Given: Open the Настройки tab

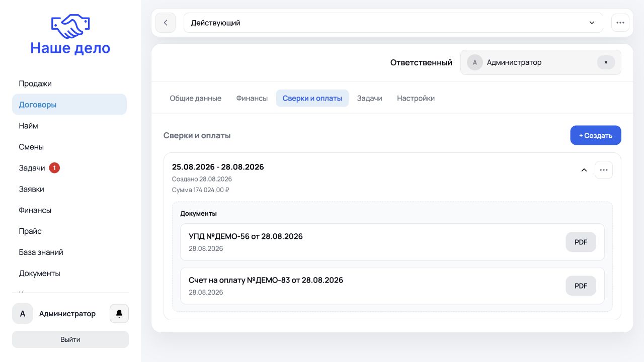Looking at the screenshot, I should click(416, 98).
